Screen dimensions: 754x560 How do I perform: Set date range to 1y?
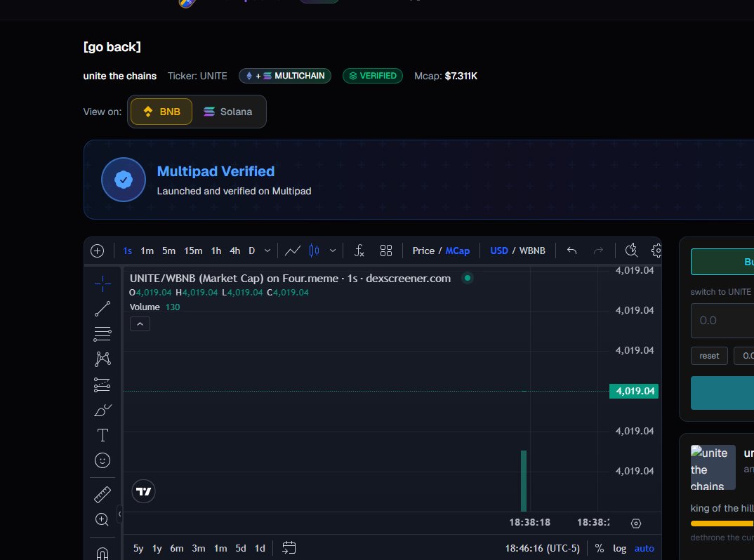pyautogui.click(x=157, y=549)
